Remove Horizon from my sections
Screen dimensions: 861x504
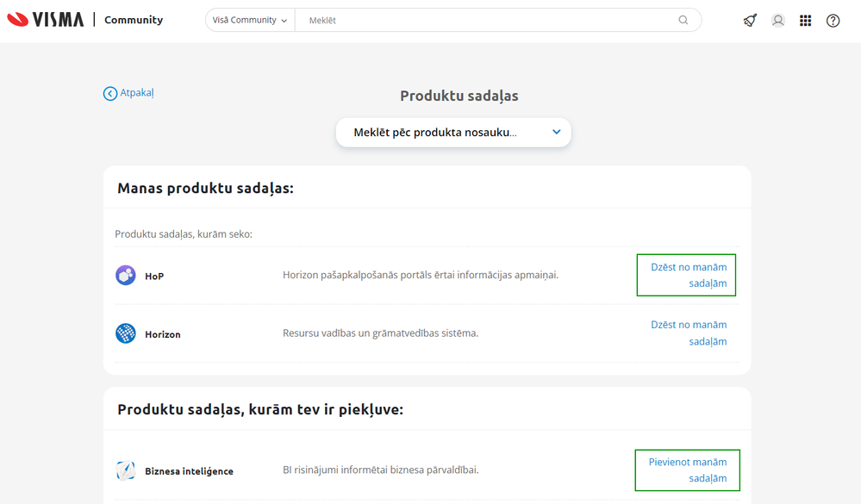pos(689,333)
